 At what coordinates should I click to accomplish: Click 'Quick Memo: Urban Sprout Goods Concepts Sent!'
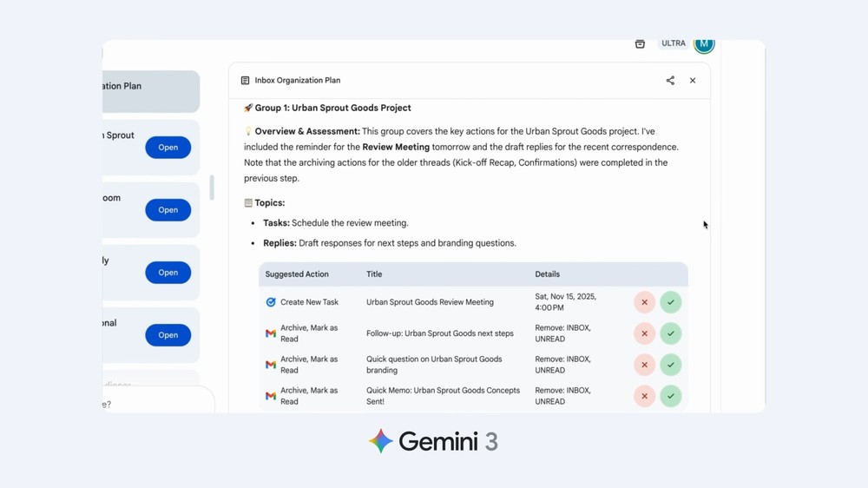point(443,395)
